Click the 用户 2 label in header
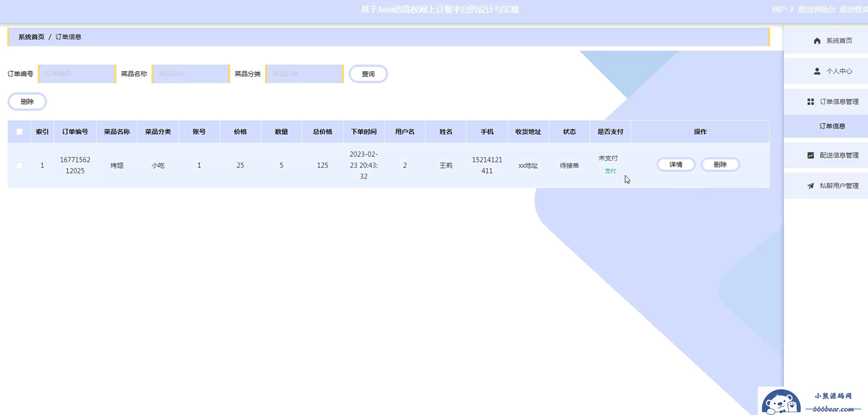Screen dimensions: 868x415 click(782, 10)
